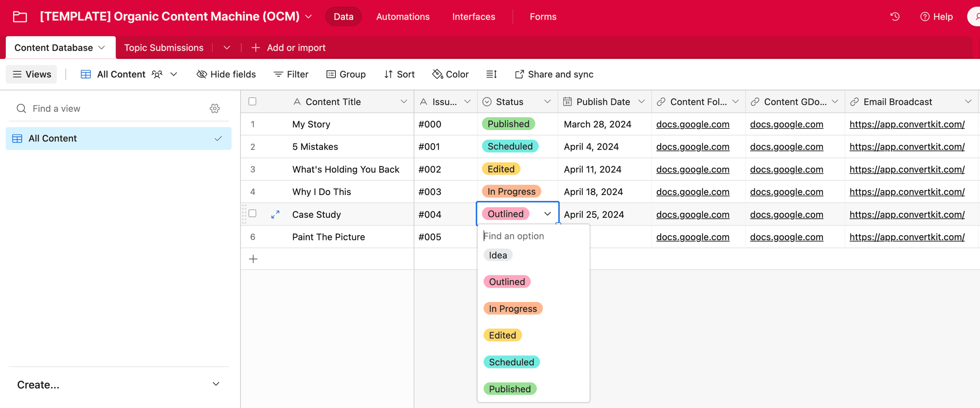
Task: Click the Status field type icon
Action: [x=487, y=102]
